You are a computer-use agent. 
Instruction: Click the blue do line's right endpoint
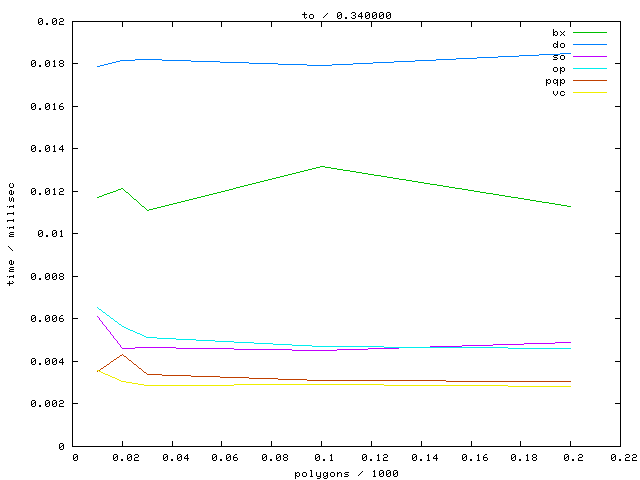pos(570,54)
